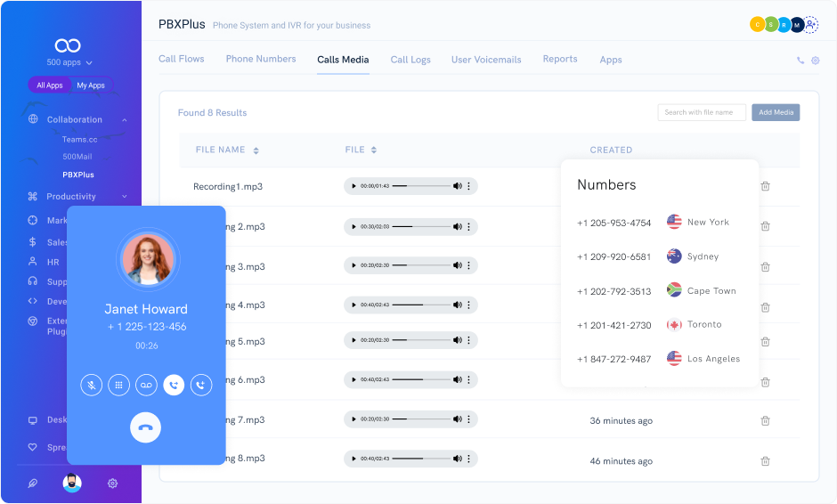Open PBXPlus settings gear near tabs
837x504 pixels.
815,61
